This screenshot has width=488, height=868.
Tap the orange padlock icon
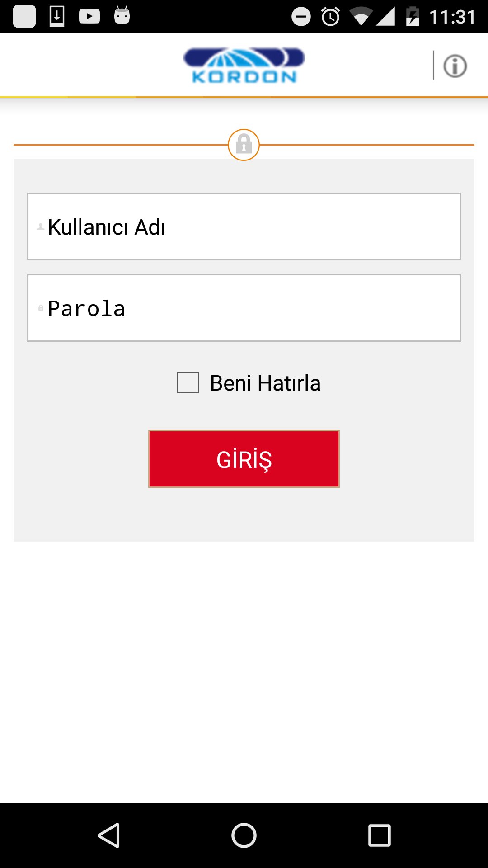click(x=244, y=145)
